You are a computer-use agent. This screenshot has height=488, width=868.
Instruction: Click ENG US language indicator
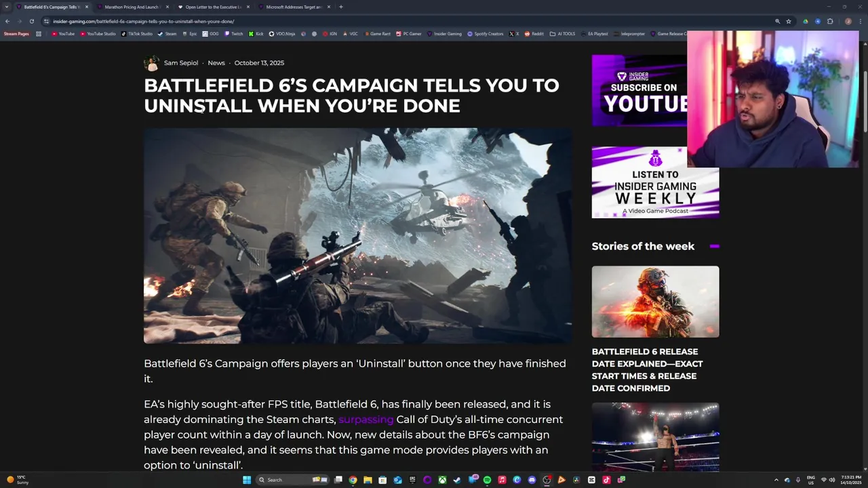811,480
